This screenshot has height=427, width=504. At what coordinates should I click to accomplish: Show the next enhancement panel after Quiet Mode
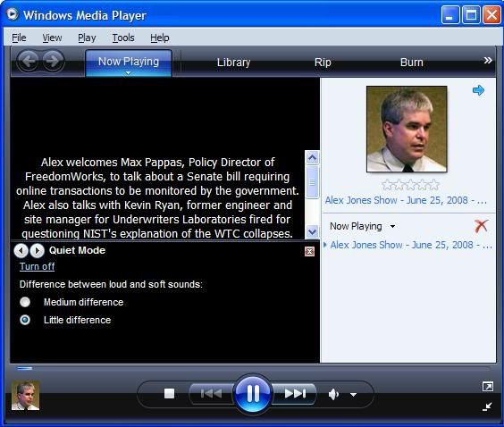37,251
